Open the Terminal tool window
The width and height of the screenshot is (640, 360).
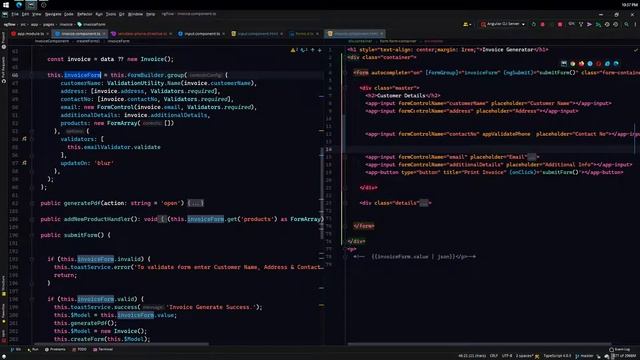tap(103, 349)
